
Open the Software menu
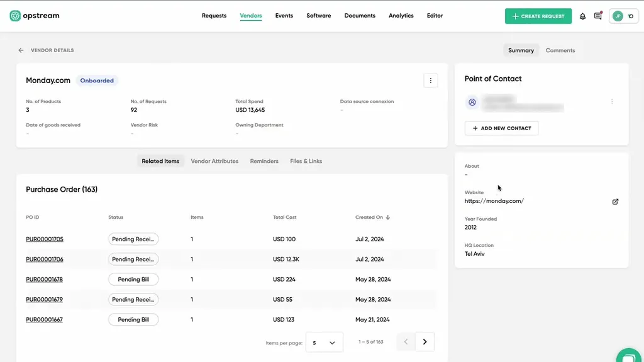318,16
